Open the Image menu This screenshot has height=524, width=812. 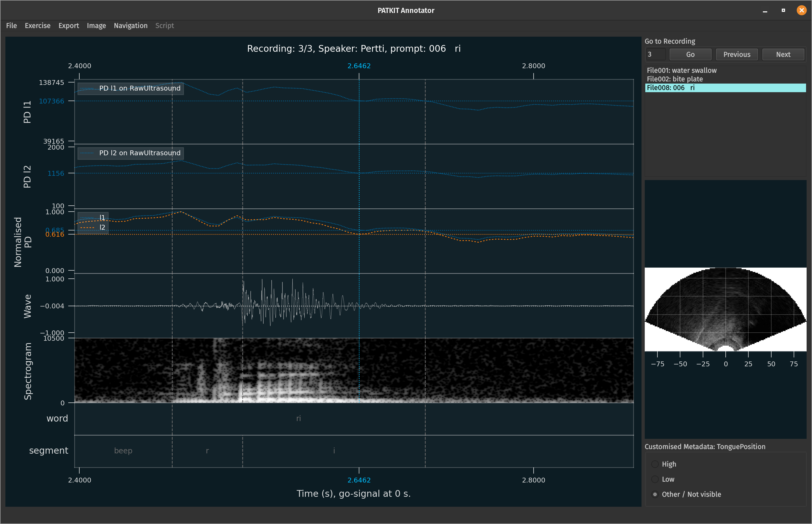(x=96, y=26)
